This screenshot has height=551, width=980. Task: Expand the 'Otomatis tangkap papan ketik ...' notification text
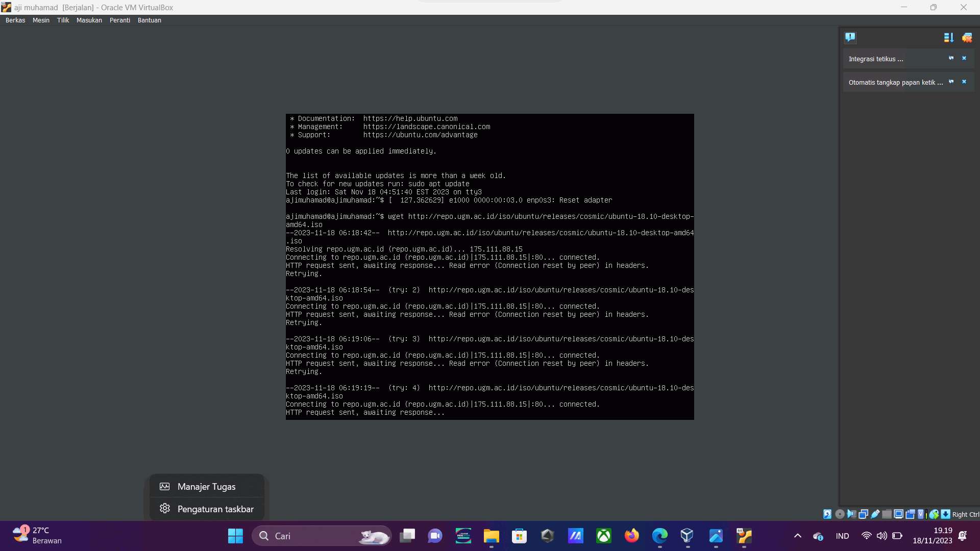pyautogui.click(x=896, y=83)
